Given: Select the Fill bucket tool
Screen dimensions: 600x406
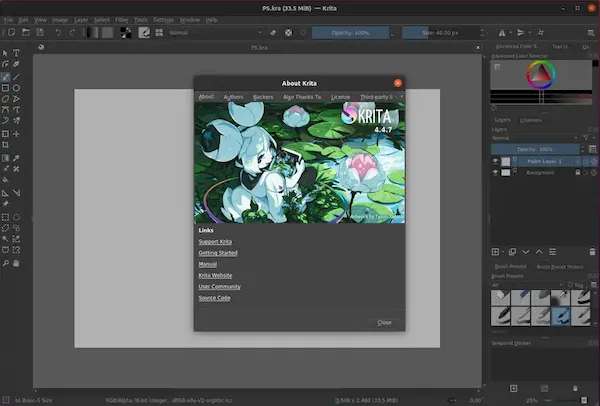Looking at the screenshot, I should [x=5, y=180].
